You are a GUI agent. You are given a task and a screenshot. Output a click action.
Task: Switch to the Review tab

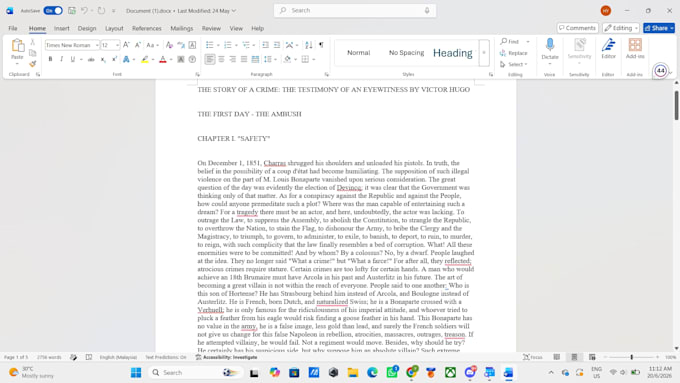211,28
